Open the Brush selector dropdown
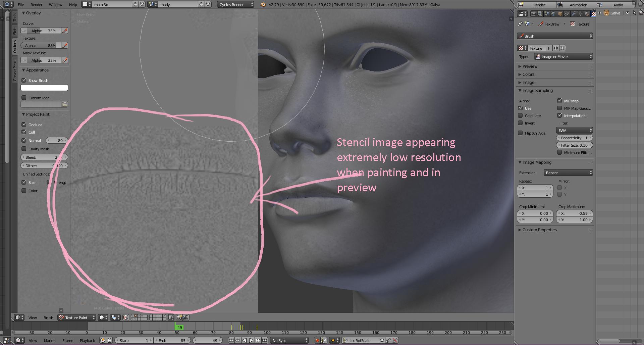 click(555, 36)
